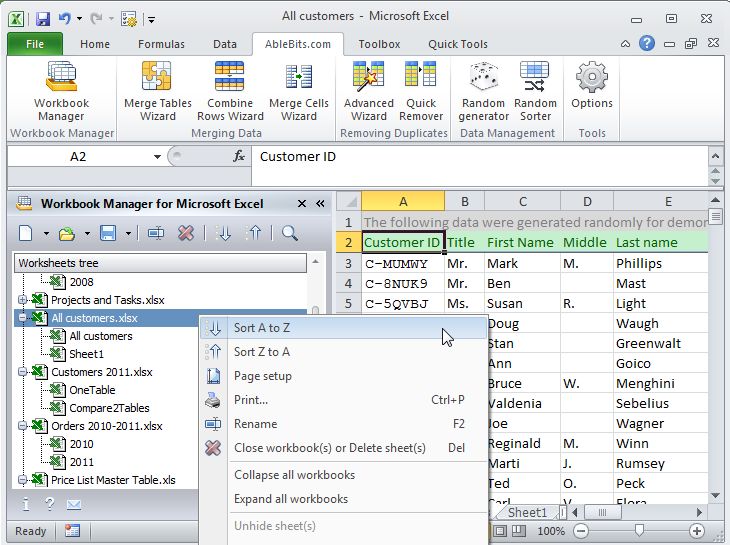The width and height of the screenshot is (730, 545).
Task: Open the Random Sorter tool
Action: pyautogui.click(x=535, y=91)
